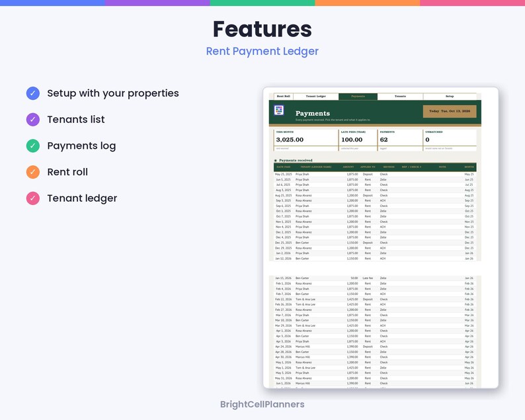Click the Applies To column header
This screenshot has height=420, width=525.
pos(368,167)
